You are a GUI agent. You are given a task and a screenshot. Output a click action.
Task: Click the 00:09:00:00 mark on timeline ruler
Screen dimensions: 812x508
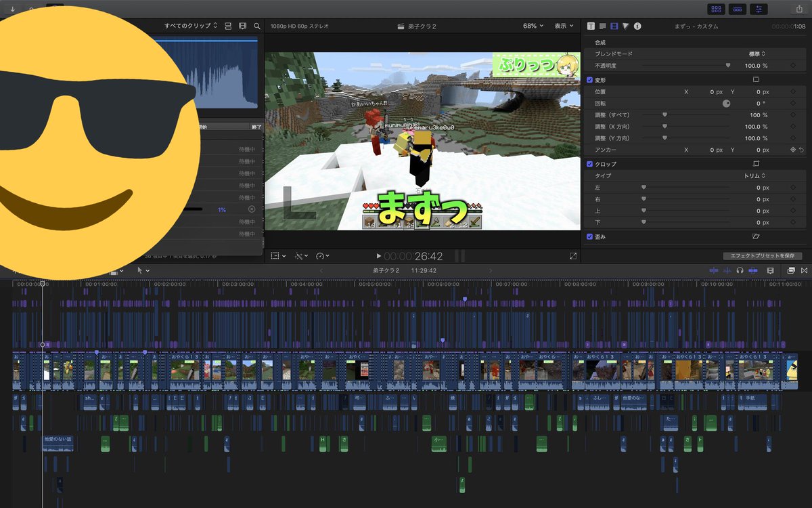(648, 284)
